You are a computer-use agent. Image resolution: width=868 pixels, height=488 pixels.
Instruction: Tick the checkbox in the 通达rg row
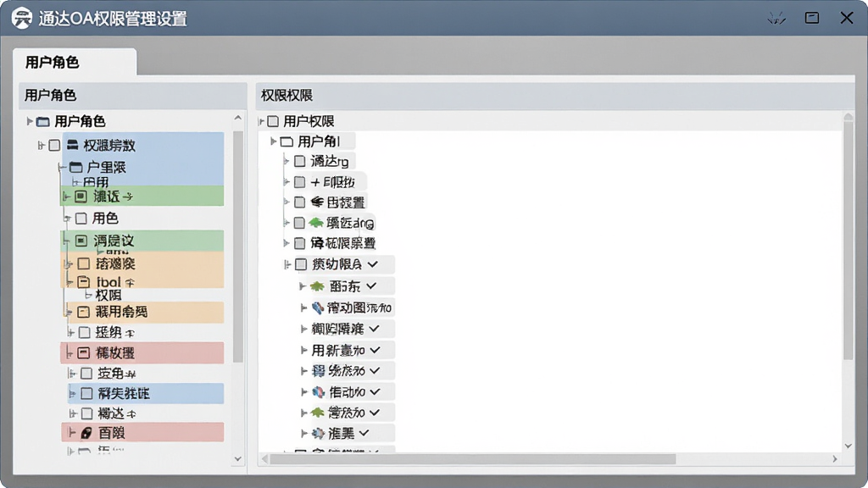(299, 161)
